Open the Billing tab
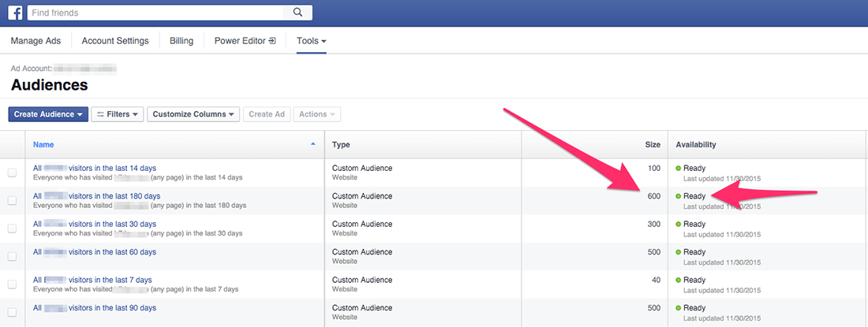868x327 pixels. coord(181,41)
